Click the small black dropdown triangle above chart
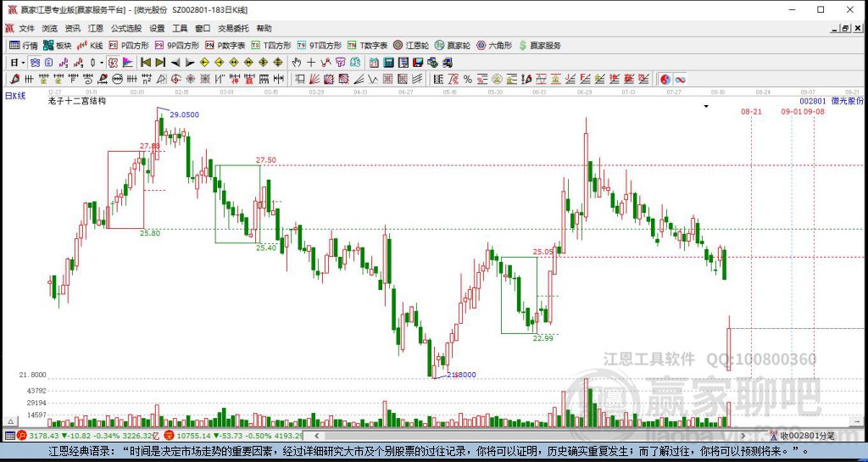The height and width of the screenshot is (462, 868). pyautogui.click(x=706, y=106)
